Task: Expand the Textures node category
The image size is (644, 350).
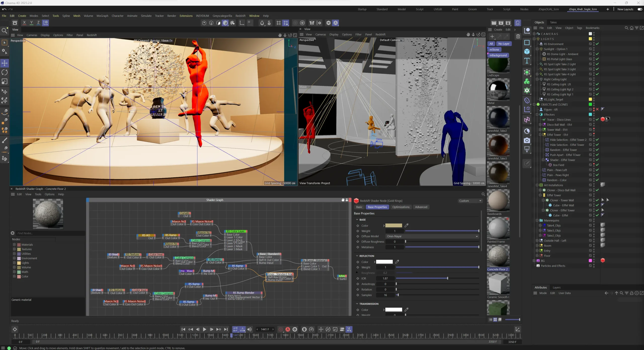Action: 14,249
